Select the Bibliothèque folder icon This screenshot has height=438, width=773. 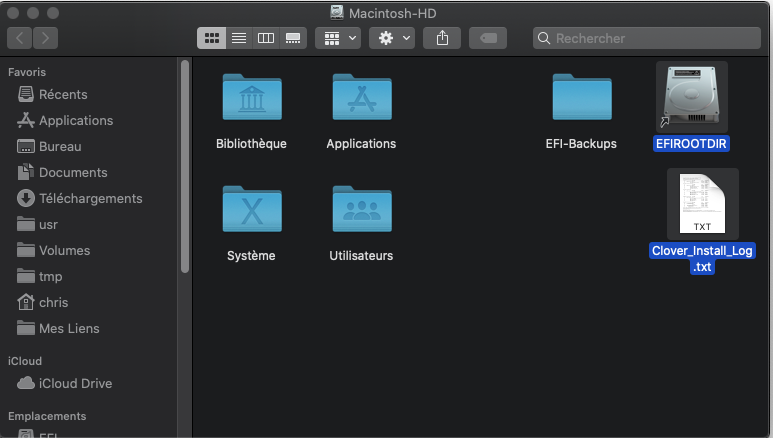[x=252, y=97]
